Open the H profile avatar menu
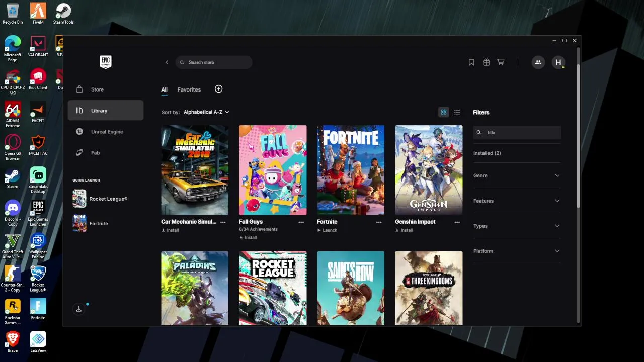 click(558, 62)
